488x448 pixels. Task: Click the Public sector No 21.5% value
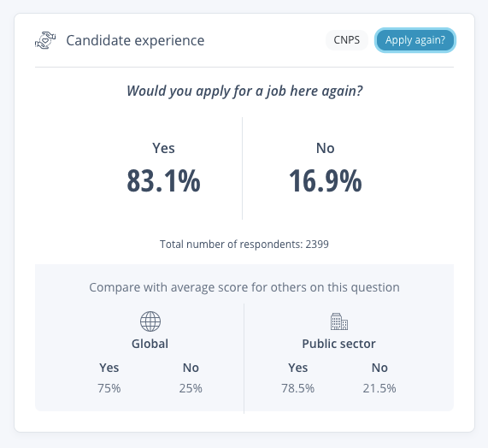[x=379, y=388]
